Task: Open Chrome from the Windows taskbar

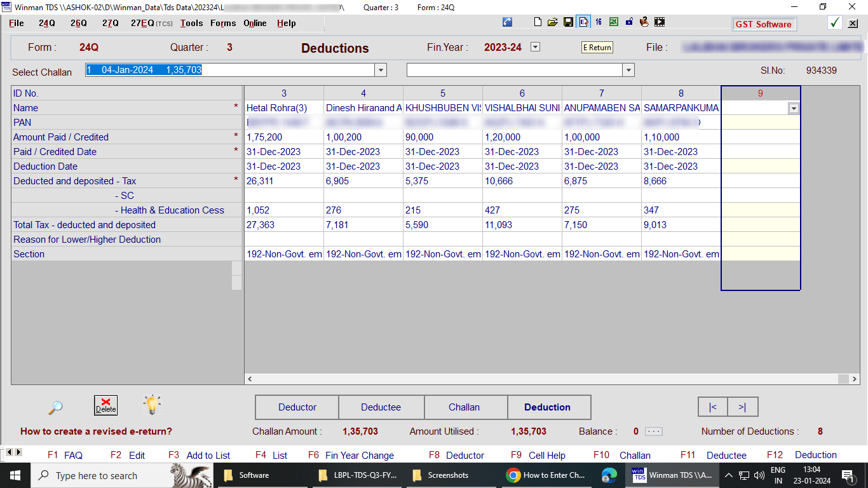Action: (545, 475)
